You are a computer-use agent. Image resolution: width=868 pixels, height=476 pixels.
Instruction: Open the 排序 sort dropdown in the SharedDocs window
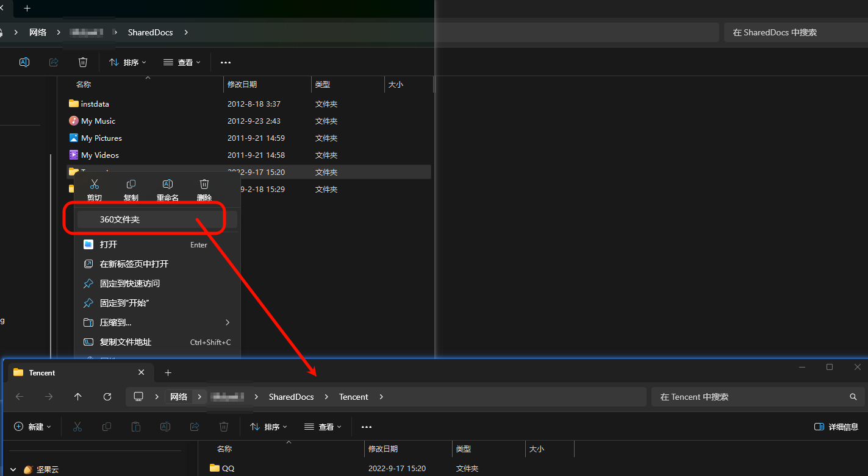point(127,62)
